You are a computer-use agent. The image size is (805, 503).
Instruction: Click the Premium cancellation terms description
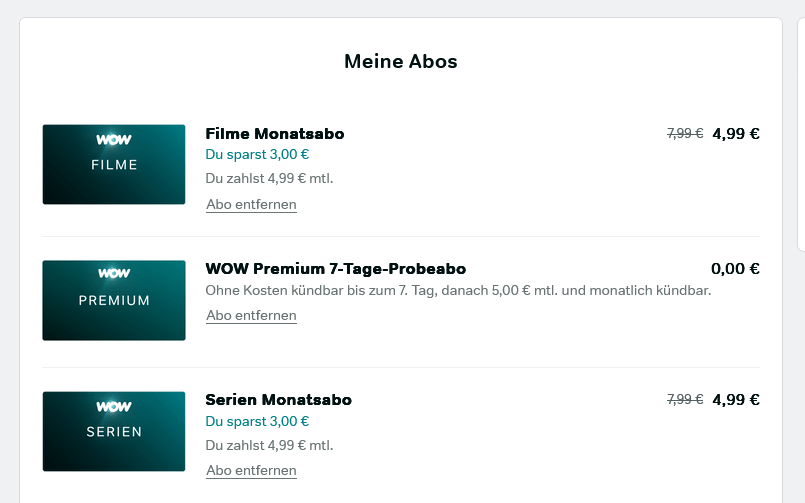coord(458,291)
